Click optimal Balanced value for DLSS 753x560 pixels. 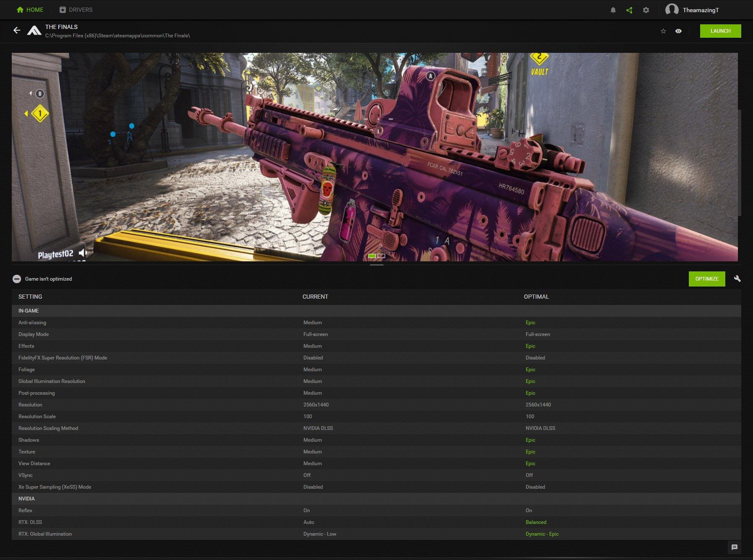[x=536, y=522]
